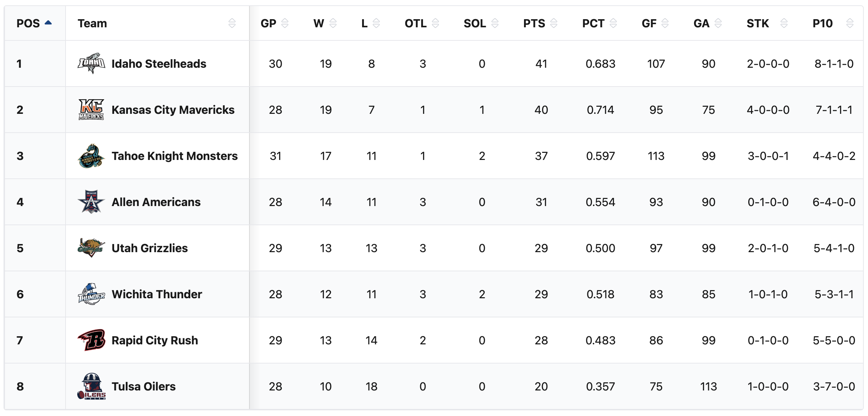Click the Utah Grizzlies bear logo
Image resolution: width=868 pixels, height=416 pixels.
(91, 248)
